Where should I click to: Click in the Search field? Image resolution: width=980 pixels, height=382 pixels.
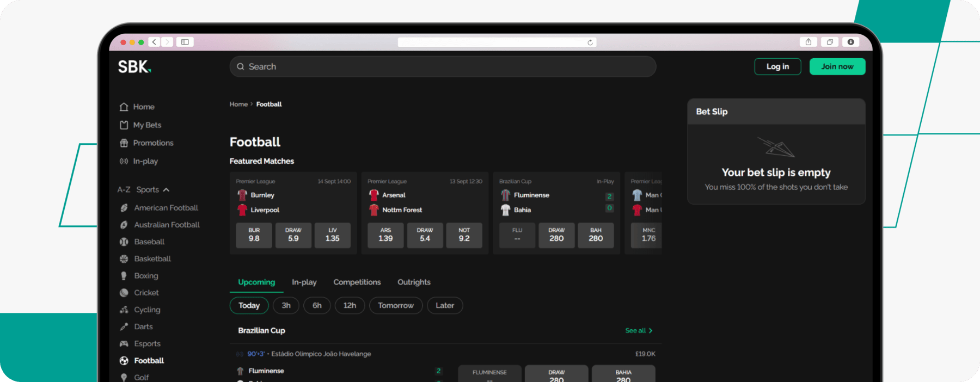click(443, 66)
